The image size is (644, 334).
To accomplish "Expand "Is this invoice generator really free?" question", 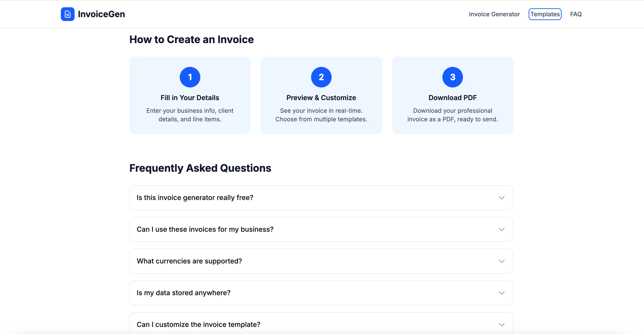I will tap(321, 198).
